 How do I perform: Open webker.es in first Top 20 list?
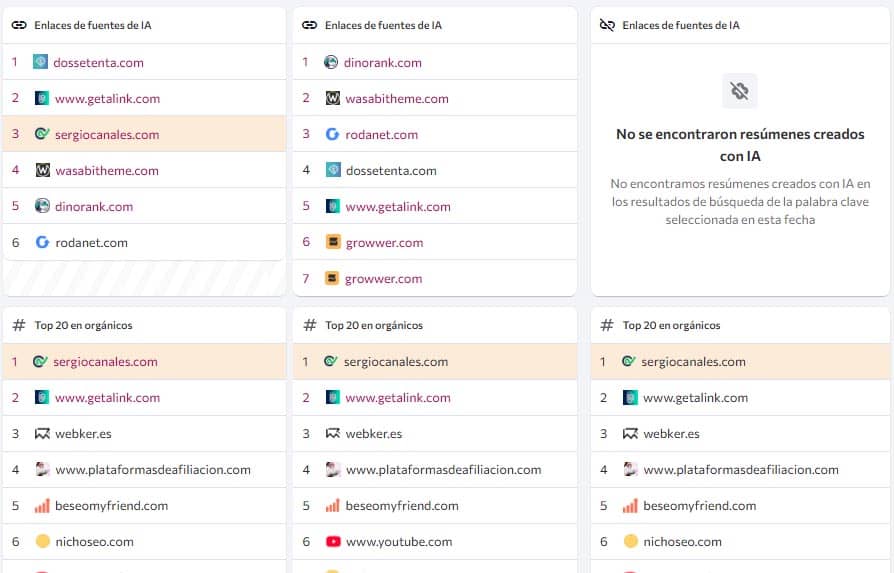pos(83,434)
